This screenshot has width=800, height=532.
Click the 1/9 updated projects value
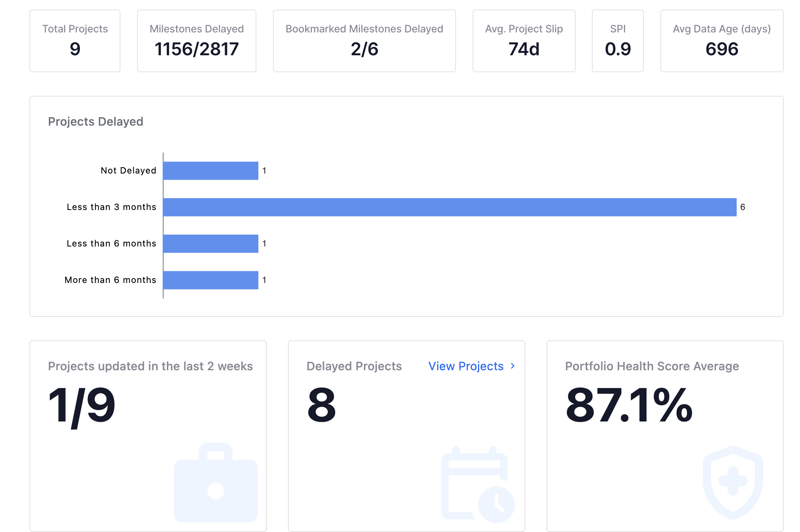click(82, 406)
